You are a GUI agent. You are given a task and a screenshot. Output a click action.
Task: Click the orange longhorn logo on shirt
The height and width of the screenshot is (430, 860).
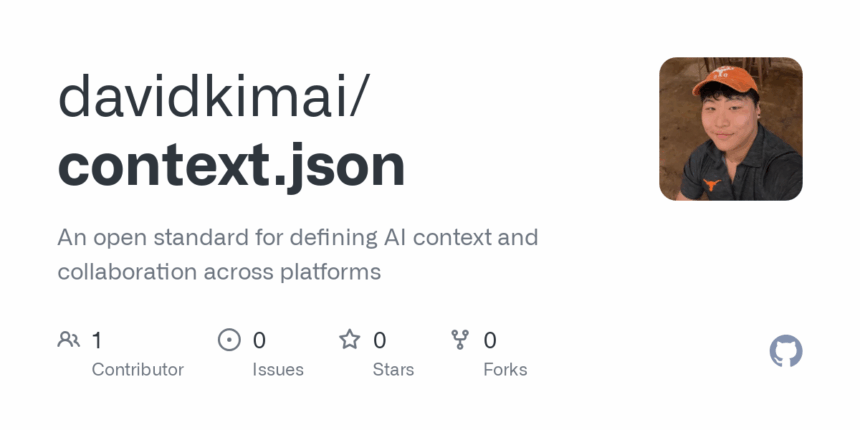tap(712, 185)
